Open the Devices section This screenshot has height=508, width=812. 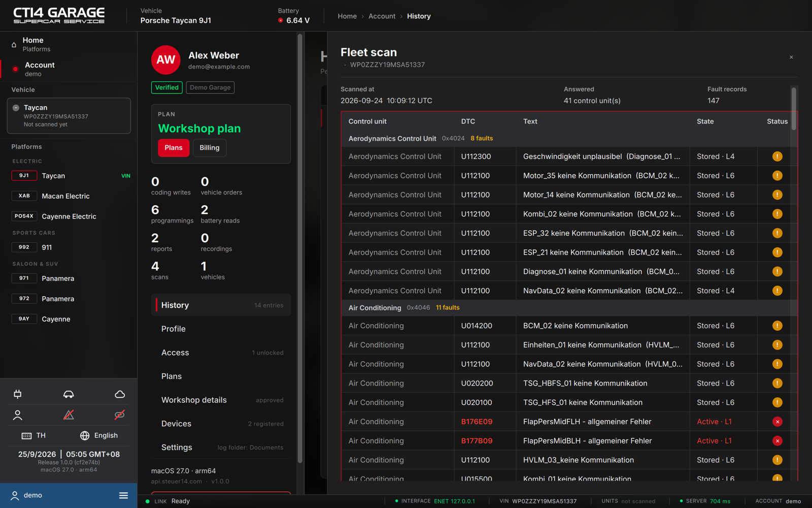[221, 424]
